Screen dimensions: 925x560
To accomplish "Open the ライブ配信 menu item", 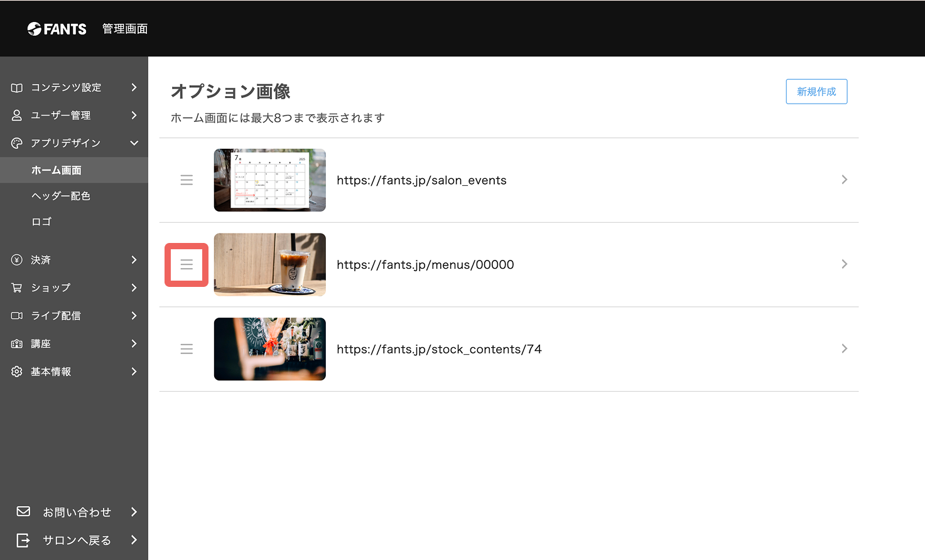I will pos(74,316).
